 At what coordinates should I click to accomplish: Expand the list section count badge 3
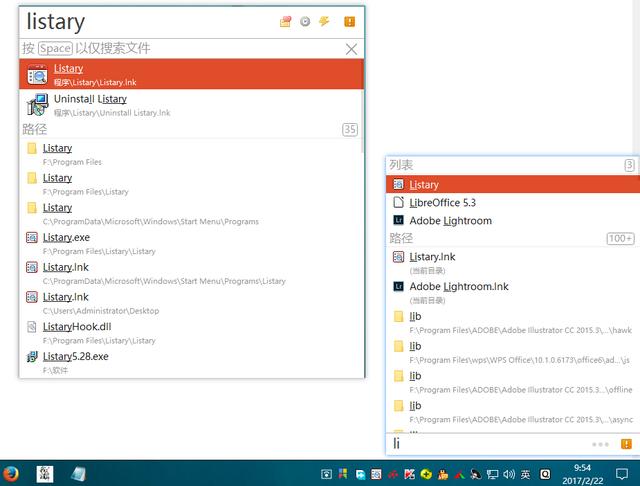tap(629, 165)
